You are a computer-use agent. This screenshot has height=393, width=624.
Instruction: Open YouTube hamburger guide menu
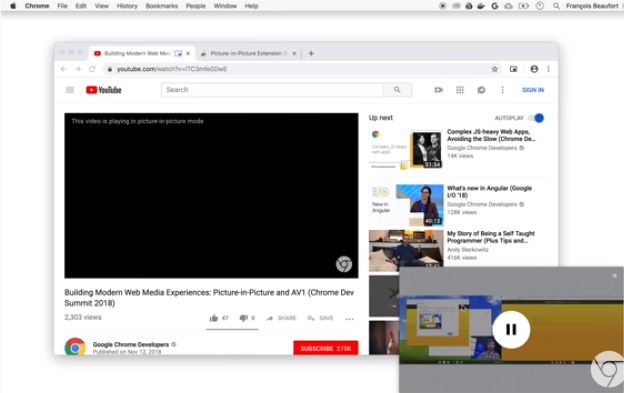click(70, 90)
